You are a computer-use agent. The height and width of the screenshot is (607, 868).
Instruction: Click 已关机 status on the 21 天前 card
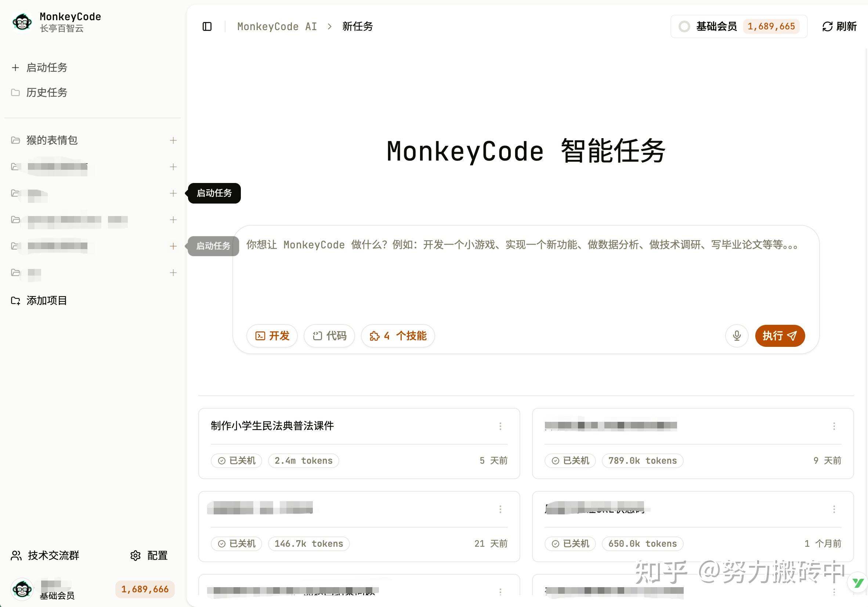(237, 544)
